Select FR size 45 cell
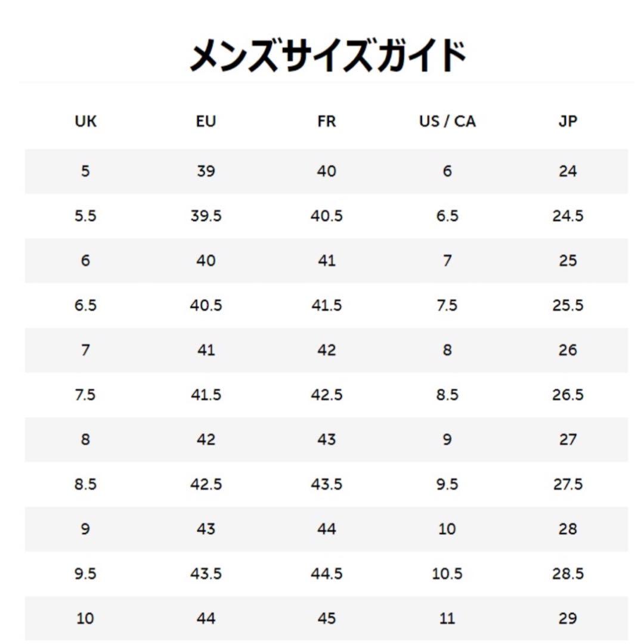The height and width of the screenshot is (644, 644). [x=327, y=618]
